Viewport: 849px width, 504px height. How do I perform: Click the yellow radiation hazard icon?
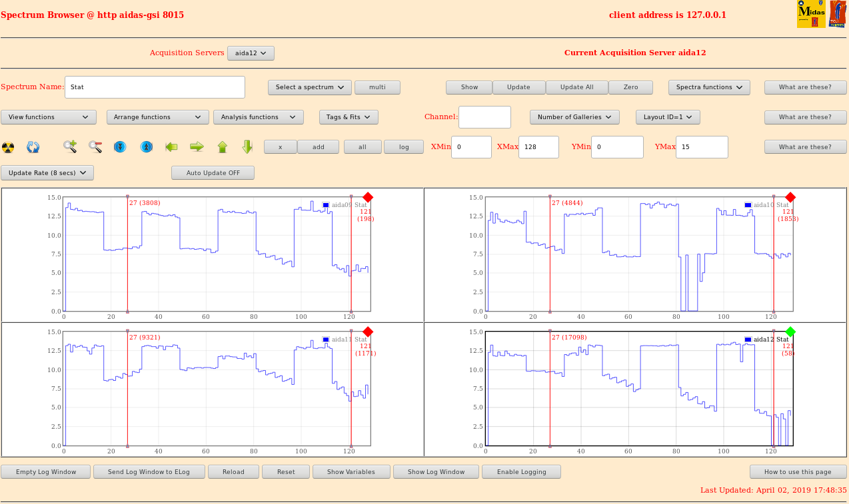click(x=8, y=147)
